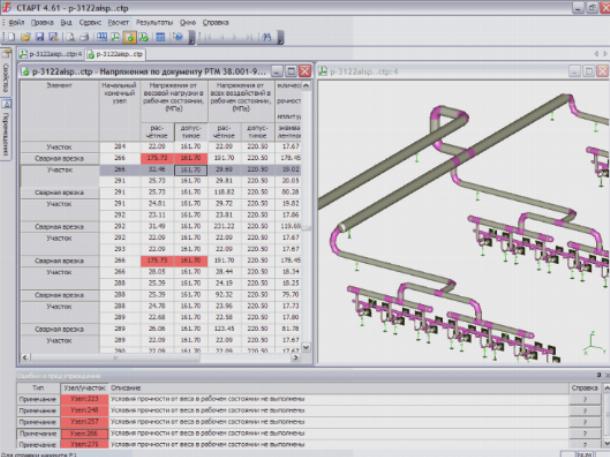Open the Свойства side panel tab
Image resolution: width=610 pixels, height=457 pixels.
6,78
